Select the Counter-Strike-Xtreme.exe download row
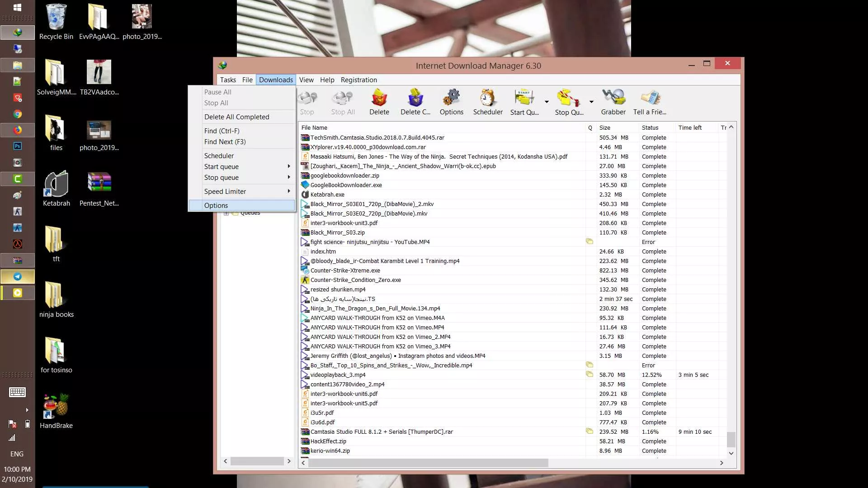The image size is (868, 488). pyautogui.click(x=513, y=270)
